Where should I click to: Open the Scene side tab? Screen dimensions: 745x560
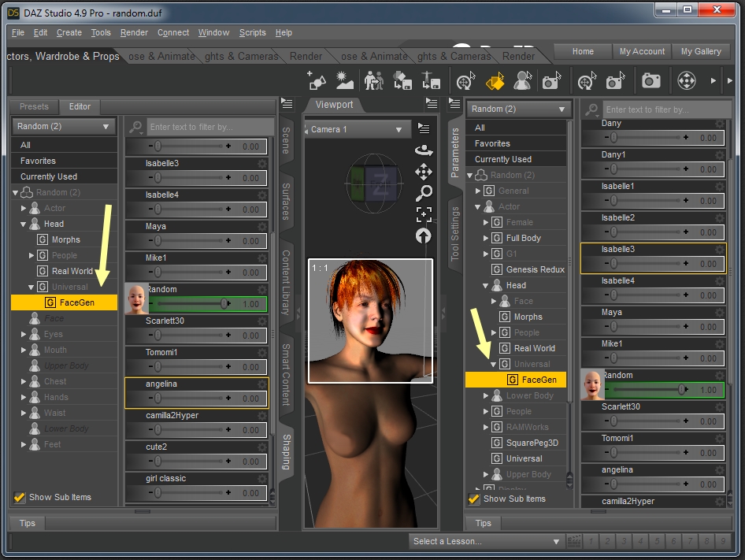(x=286, y=141)
